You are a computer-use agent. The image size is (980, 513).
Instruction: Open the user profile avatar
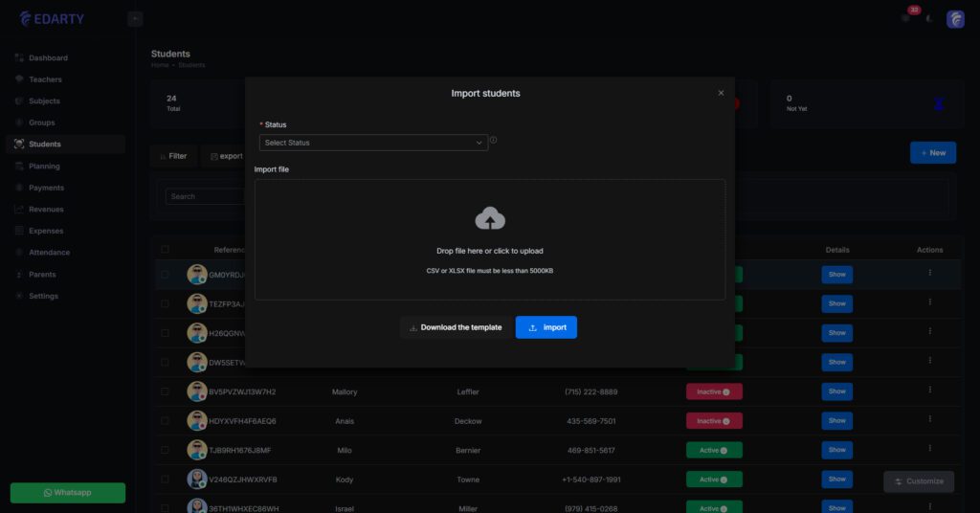click(955, 19)
